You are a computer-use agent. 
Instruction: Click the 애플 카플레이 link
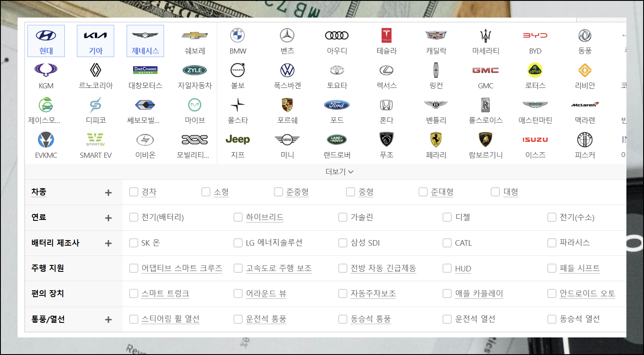click(479, 294)
